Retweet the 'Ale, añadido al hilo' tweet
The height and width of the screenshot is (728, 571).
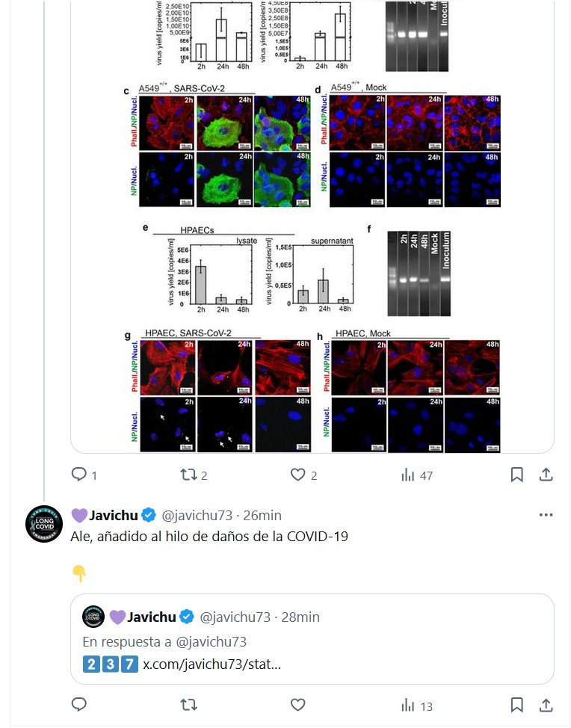click(x=189, y=705)
